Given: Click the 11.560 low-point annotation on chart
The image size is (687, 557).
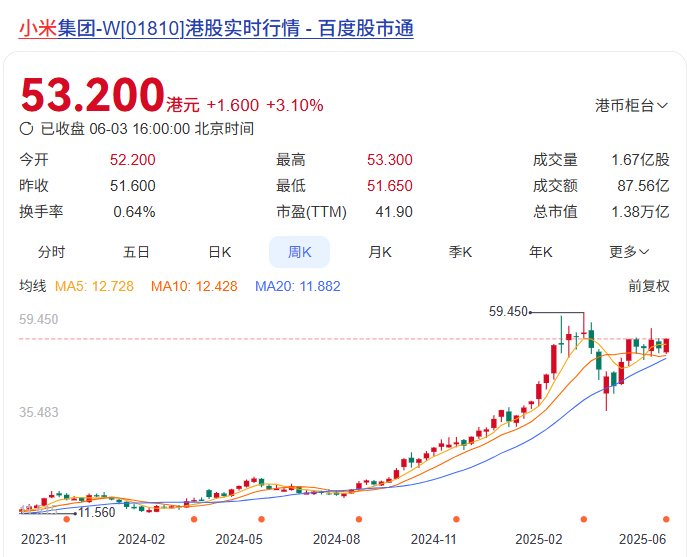Looking at the screenshot, I should click(x=97, y=512).
